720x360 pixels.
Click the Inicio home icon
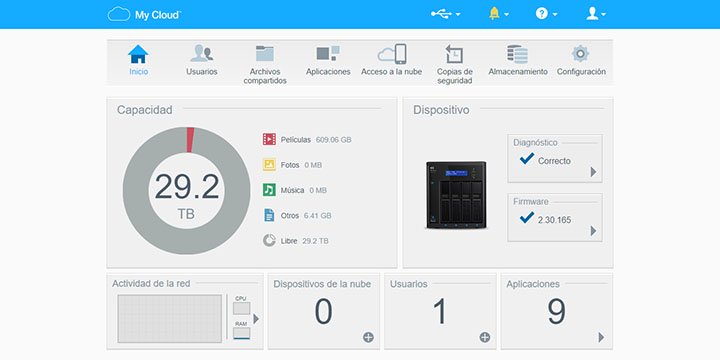point(138,54)
